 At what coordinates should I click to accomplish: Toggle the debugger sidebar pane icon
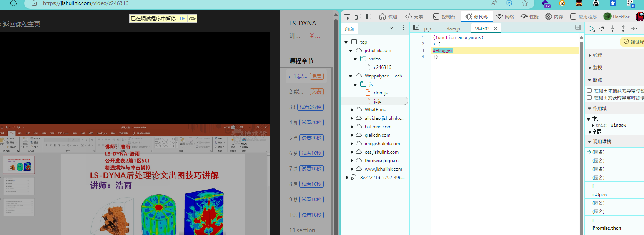click(578, 28)
